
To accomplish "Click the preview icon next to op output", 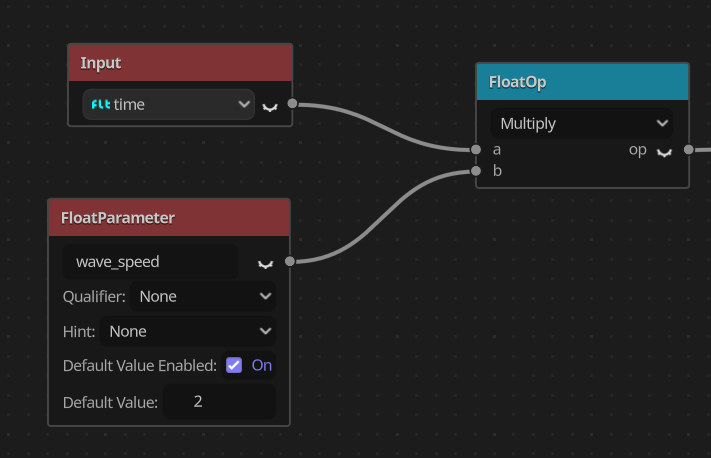I will coord(664,153).
